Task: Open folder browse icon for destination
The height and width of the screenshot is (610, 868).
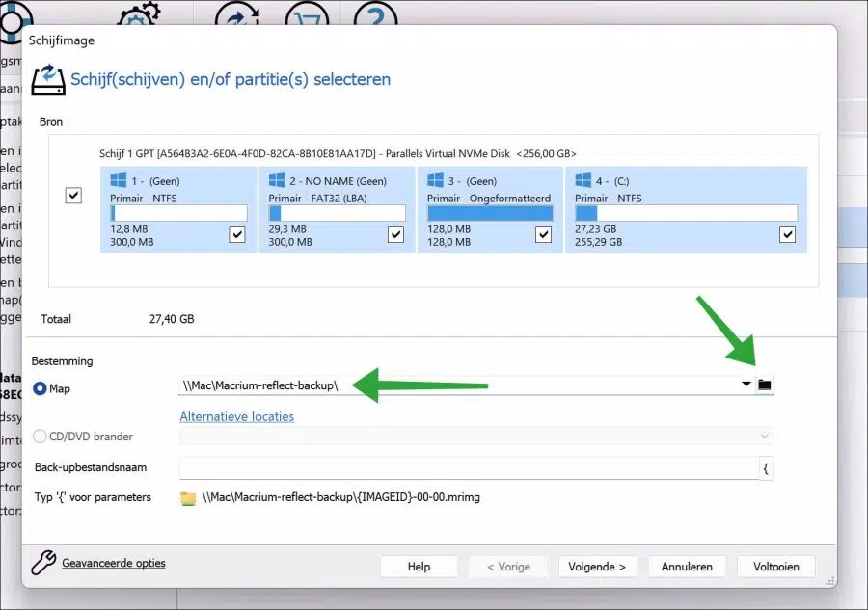Action: coord(764,385)
